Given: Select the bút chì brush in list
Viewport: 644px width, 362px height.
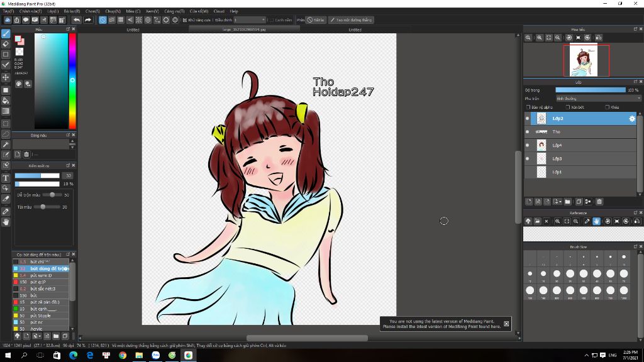Looking at the screenshot, I should coord(41,262).
